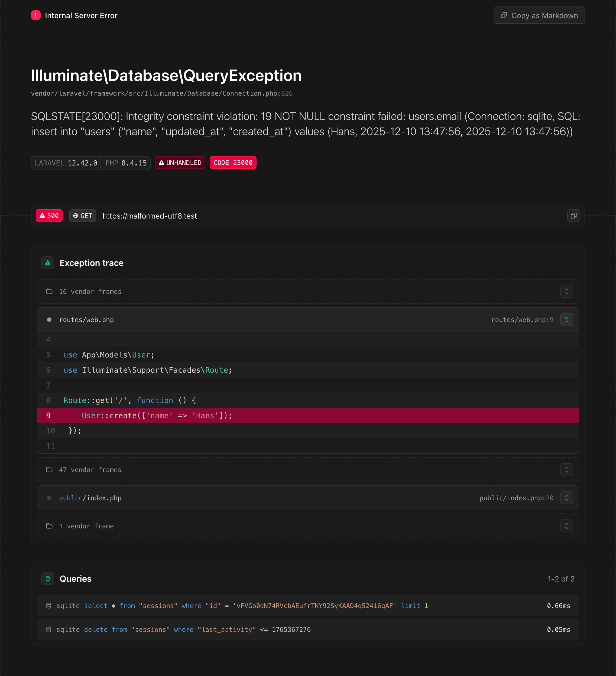Click the globe icon inside the GET badge
The image size is (616, 676).
[76, 216]
